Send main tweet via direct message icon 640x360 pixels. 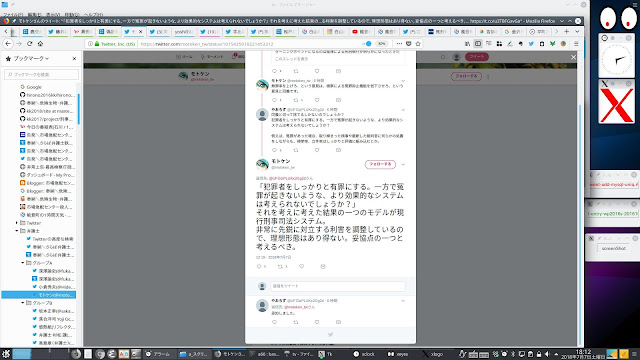coord(323,266)
